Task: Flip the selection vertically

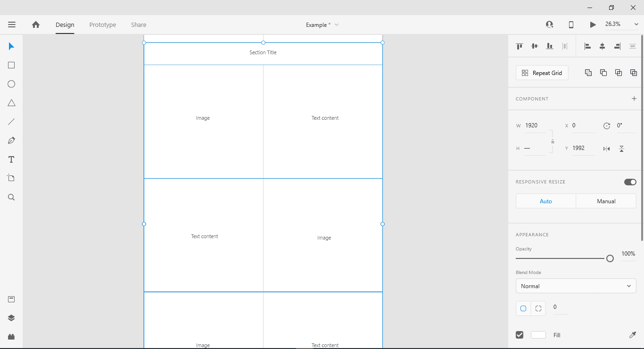Action: [x=622, y=149]
